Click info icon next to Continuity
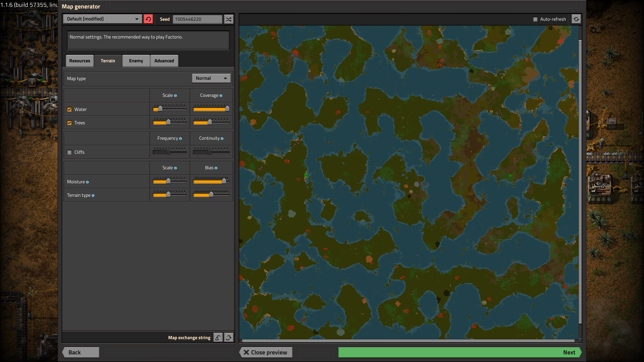The image size is (644, 362). (222, 139)
